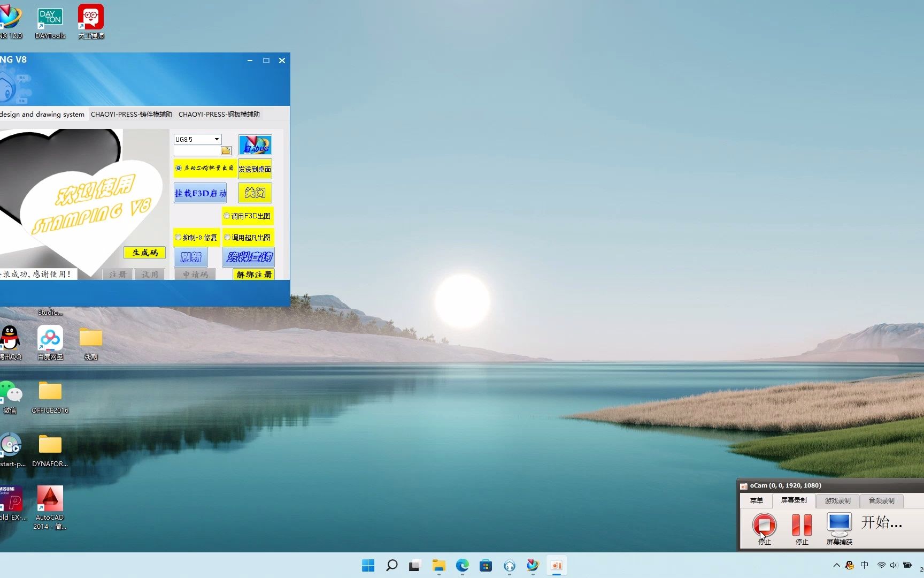Select the 启动SAY批量出图 radio option
Screen dimensions: 924x578
(179, 168)
